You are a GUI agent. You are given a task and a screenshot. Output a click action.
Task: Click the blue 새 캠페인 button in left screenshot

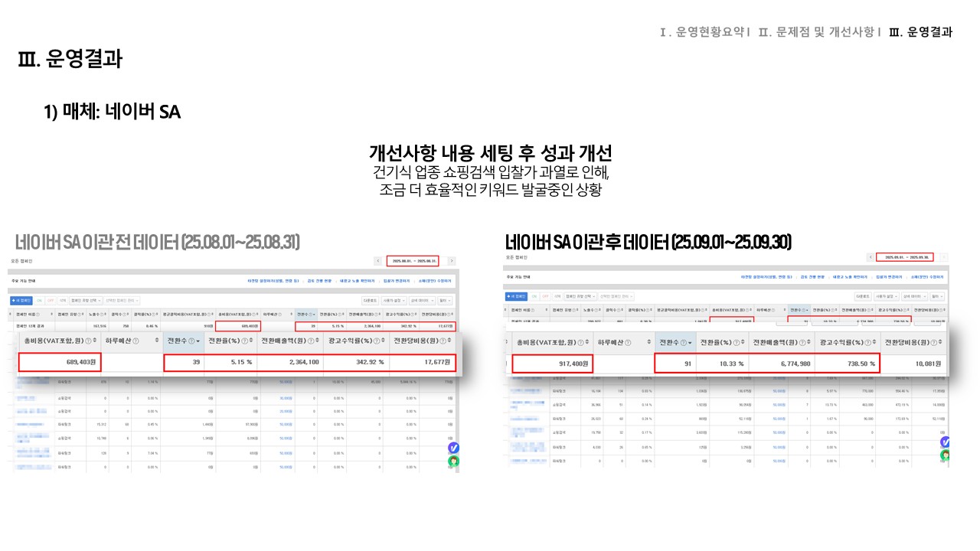[21, 301]
